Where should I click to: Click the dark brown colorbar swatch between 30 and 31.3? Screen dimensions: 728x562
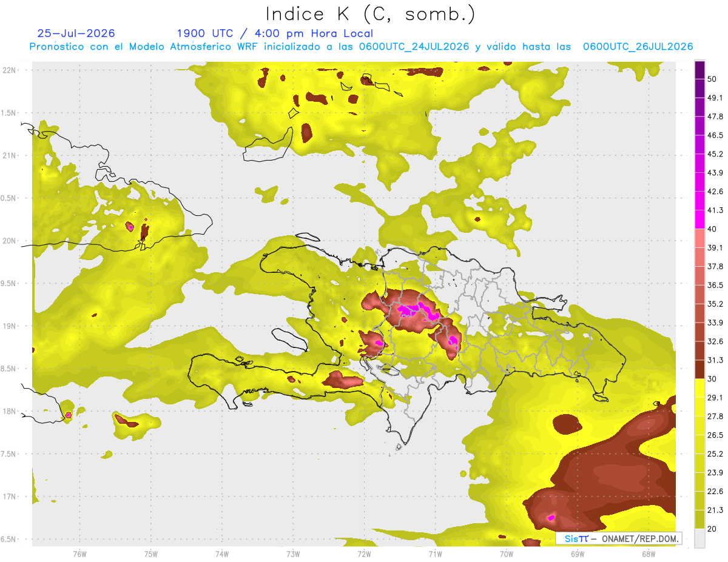click(699, 369)
